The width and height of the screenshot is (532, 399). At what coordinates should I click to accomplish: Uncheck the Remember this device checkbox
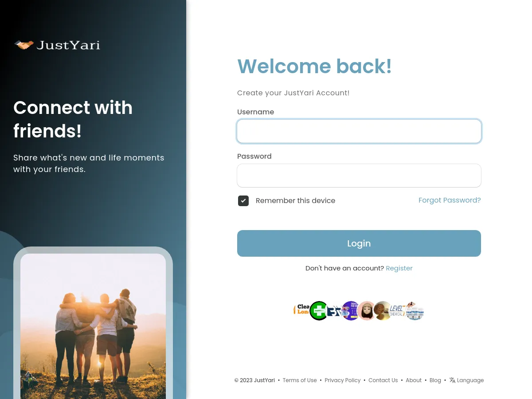click(243, 201)
